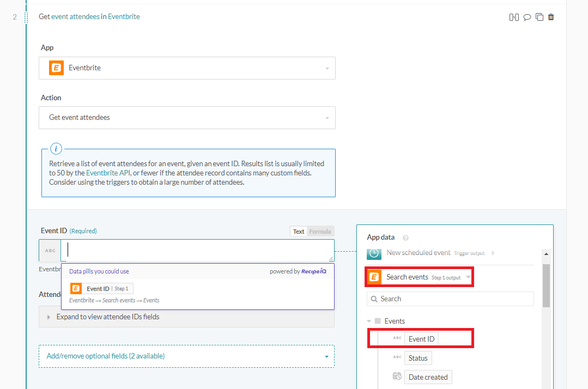The height and width of the screenshot is (389, 588).
Task: Select Status data pill
Action: click(x=418, y=358)
